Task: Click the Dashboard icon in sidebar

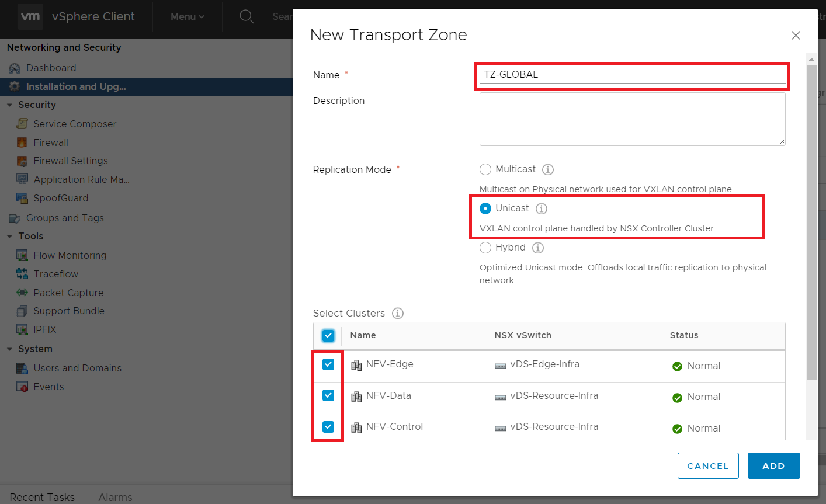Action: pyautogui.click(x=15, y=68)
